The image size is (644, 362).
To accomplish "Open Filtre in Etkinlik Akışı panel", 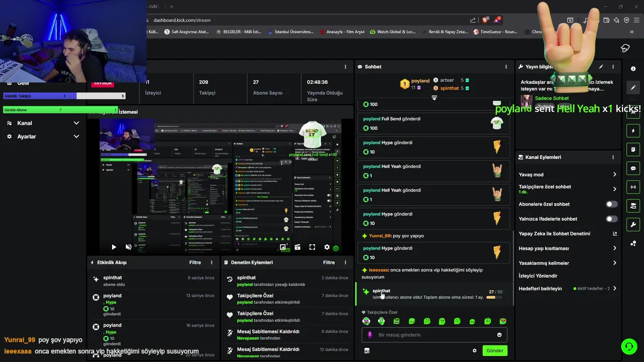I will tap(195, 262).
